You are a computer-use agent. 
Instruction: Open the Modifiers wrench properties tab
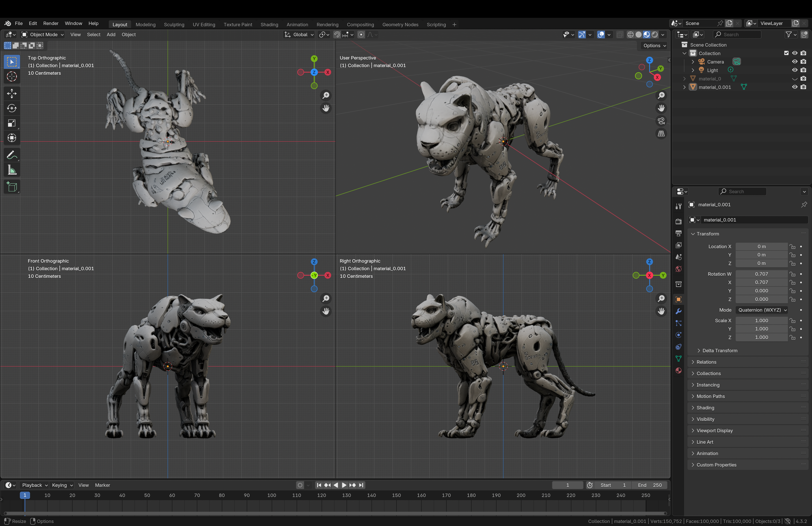click(678, 311)
